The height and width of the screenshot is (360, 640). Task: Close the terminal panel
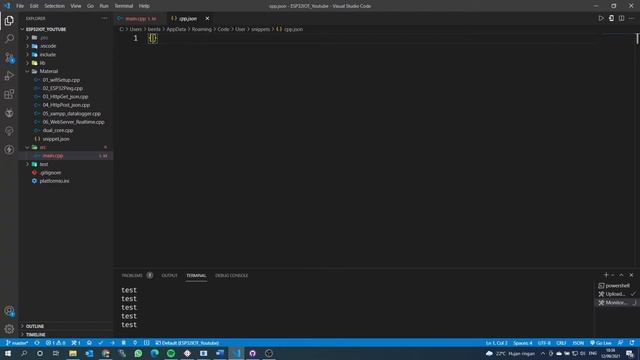pyautogui.click(x=631, y=275)
